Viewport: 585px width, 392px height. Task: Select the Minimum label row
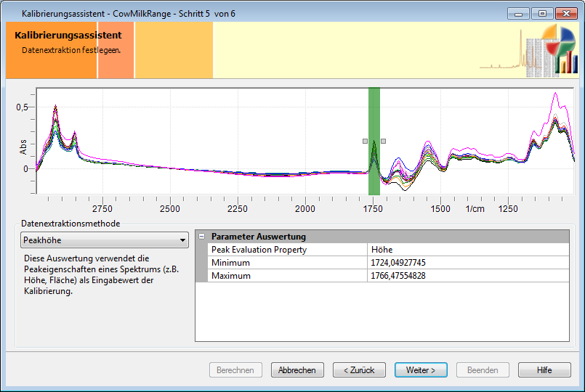[289, 263]
